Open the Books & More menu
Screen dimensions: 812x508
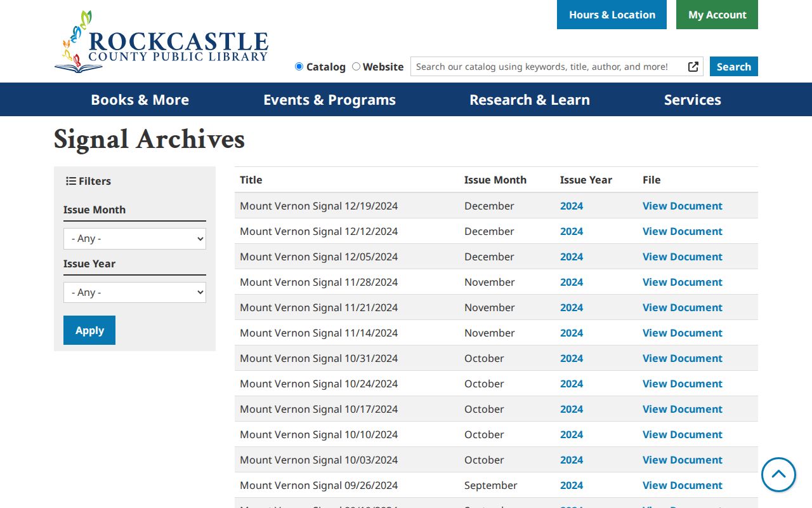(140, 100)
